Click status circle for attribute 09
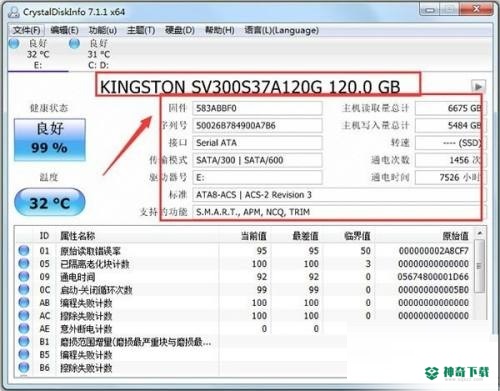Image resolution: width=500 pixels, height=391 pixels. tap(24, 277)
